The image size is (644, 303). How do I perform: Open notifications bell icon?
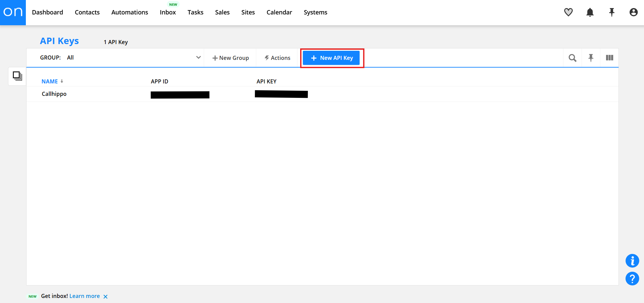(590, 12)
